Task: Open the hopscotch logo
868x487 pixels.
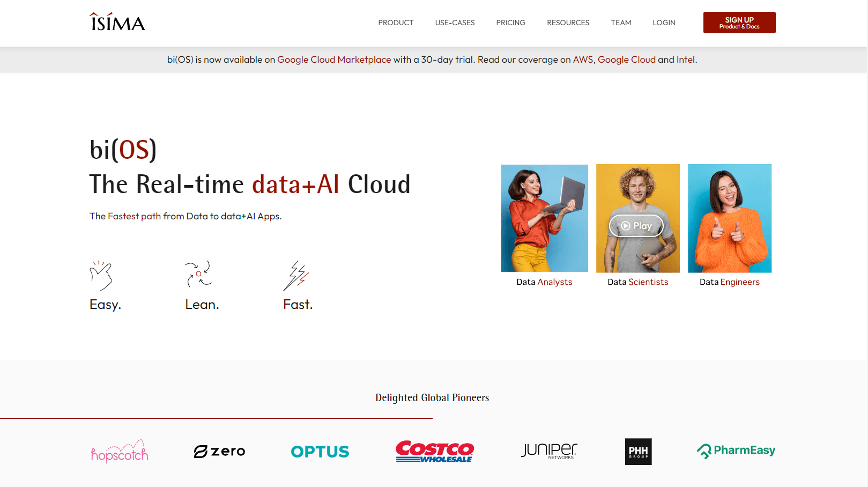Action: [x=120, y=452]
